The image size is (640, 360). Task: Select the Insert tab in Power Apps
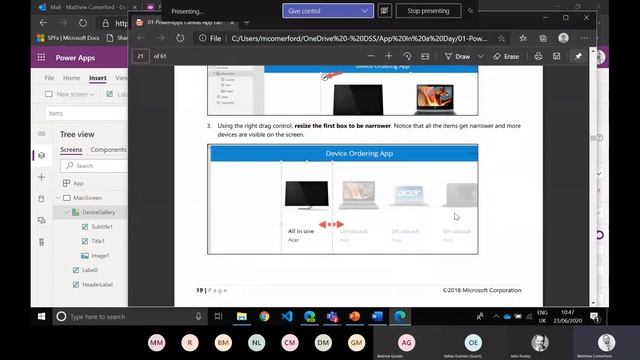click(x=98, y=78)
